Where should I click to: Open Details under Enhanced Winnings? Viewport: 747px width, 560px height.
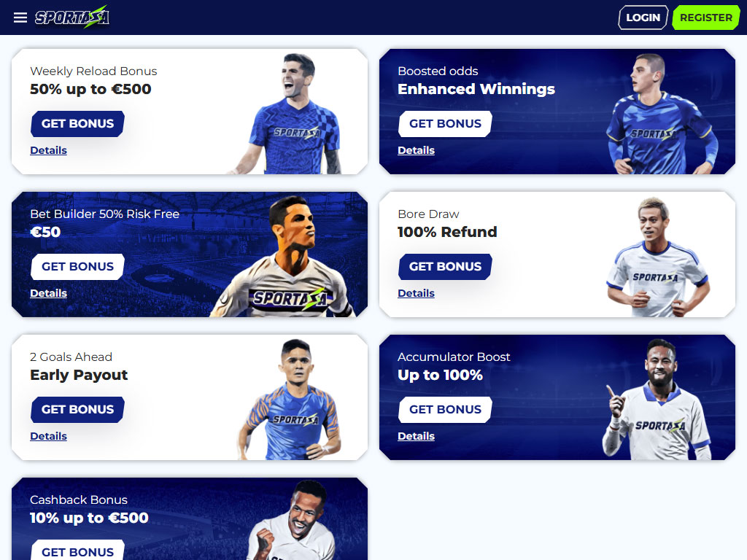click(417, 150)
